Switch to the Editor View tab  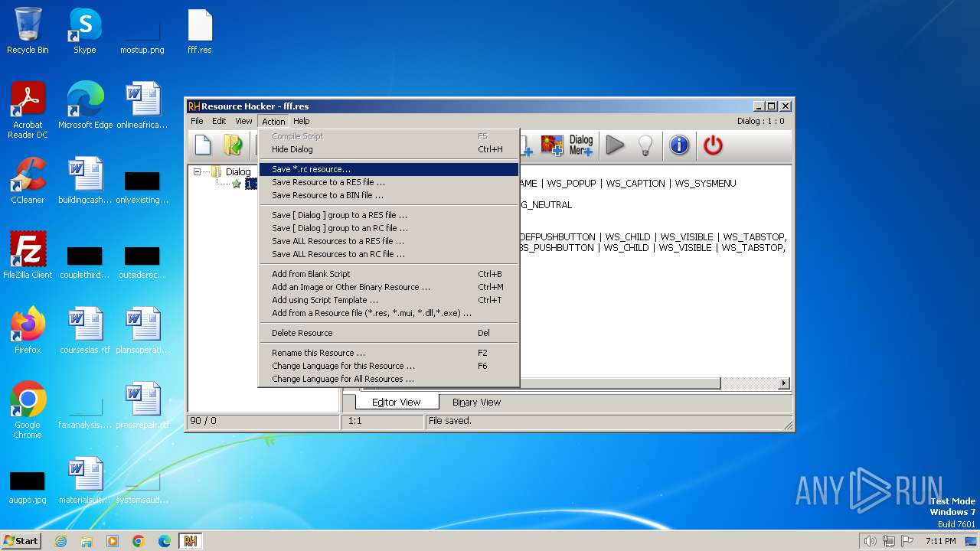[x=397, y=402]
